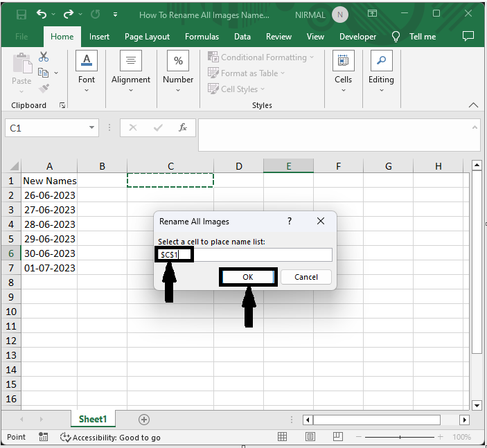Open the Developer tab

click(357, 37)
